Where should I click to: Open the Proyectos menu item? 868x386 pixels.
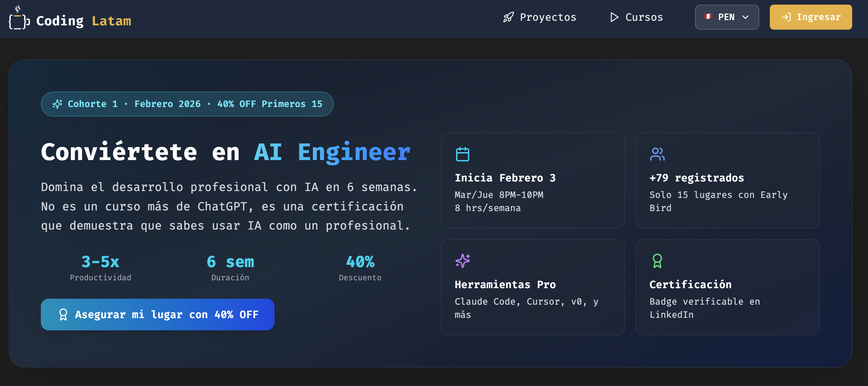(548, 17)
